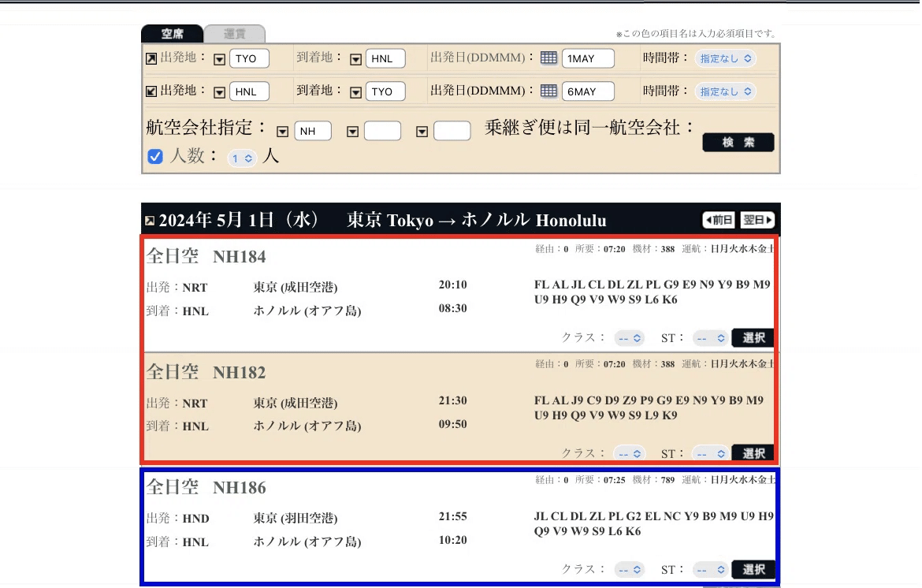Edit the return date field 6MAY
Viewport: 922px width, 588px height.
(x=588, y=91)
